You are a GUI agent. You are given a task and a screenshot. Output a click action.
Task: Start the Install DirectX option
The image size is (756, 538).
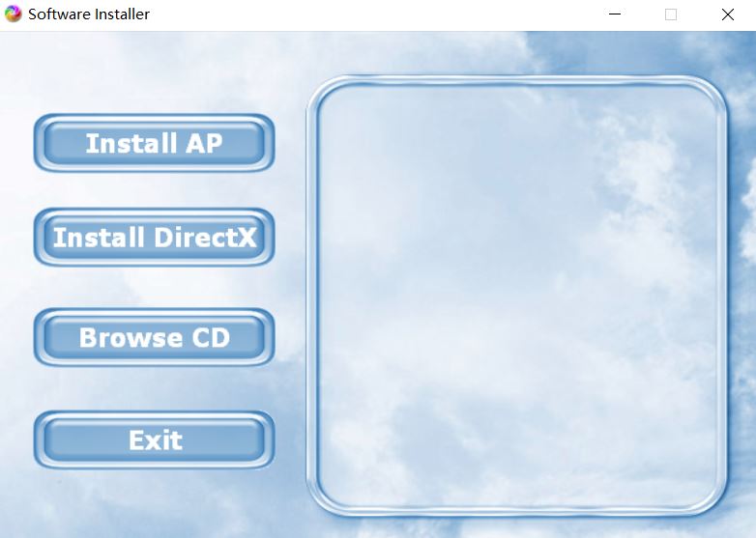155,237
